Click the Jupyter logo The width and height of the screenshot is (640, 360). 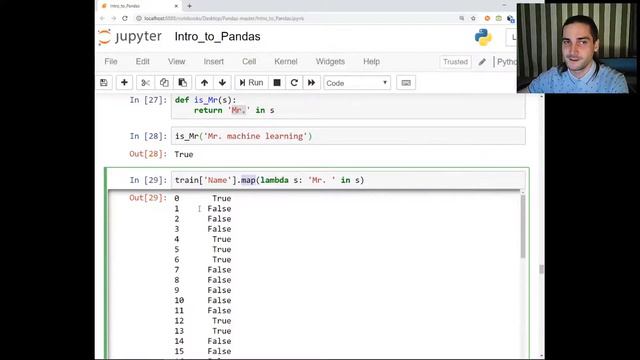[130, 37]
